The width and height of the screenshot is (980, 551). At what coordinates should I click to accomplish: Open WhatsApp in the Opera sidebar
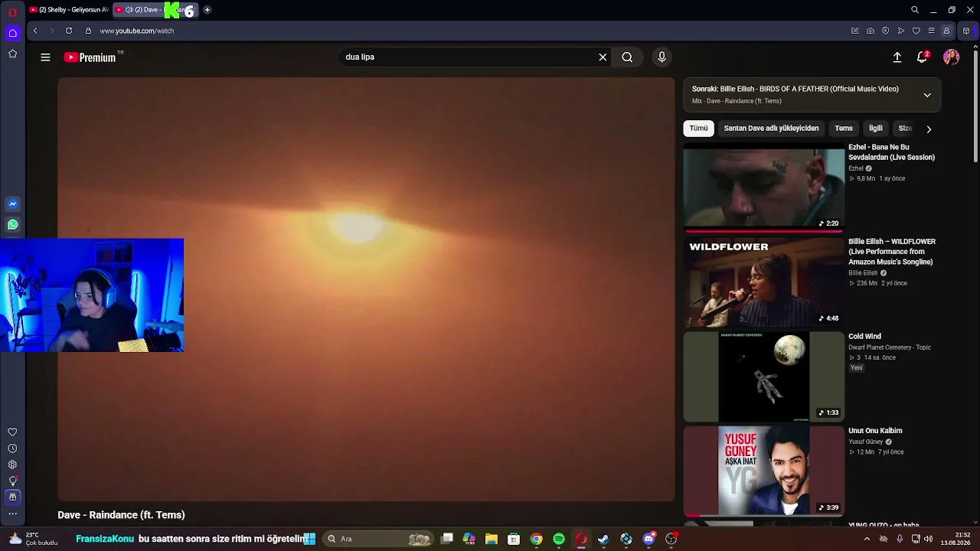click(12, 224)
